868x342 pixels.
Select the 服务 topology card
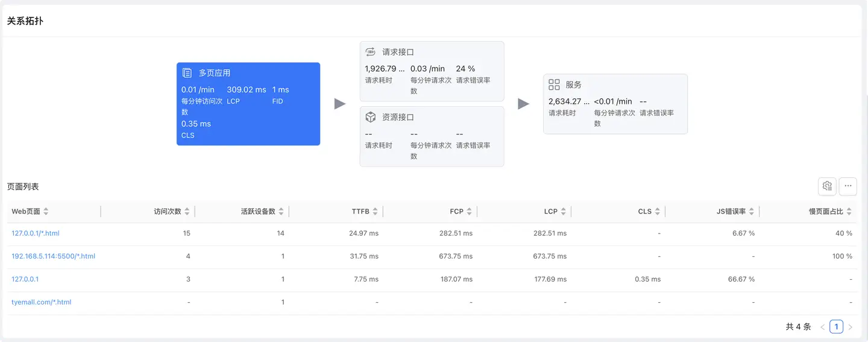[x=615, y=104]
